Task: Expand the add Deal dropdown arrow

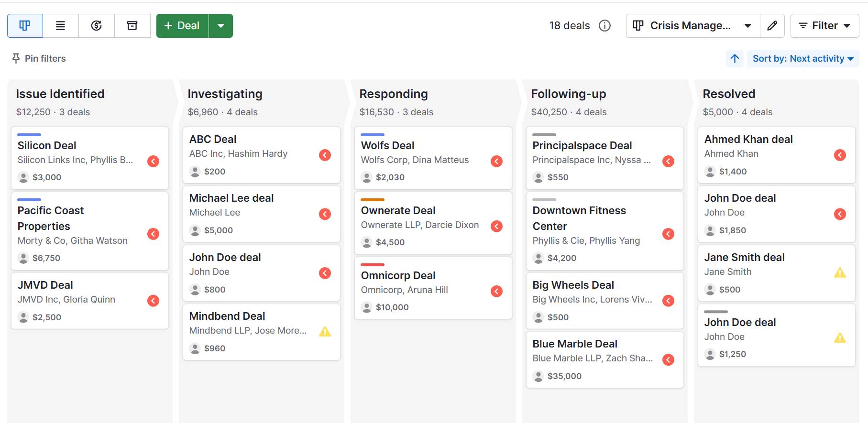Action: click(221, 26)
